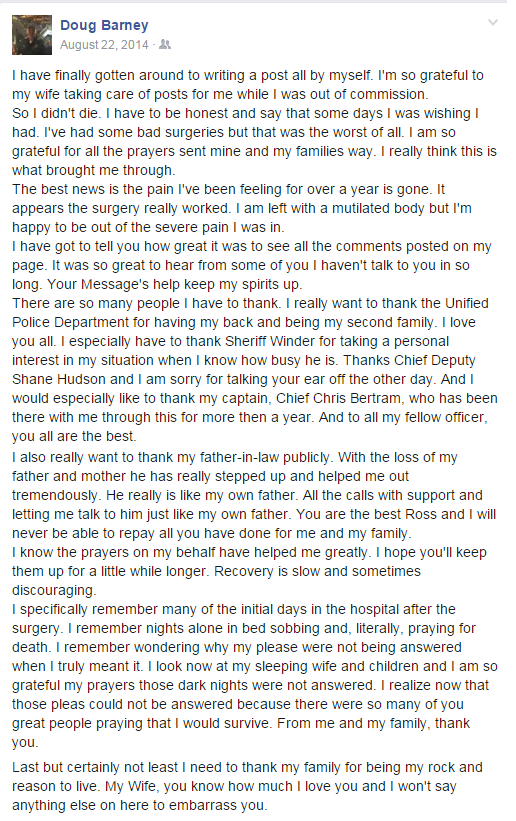Open the August 22, 2014 timestamp link
The width and height of the screenshot is (516, 821).
[x=104, y=45]
